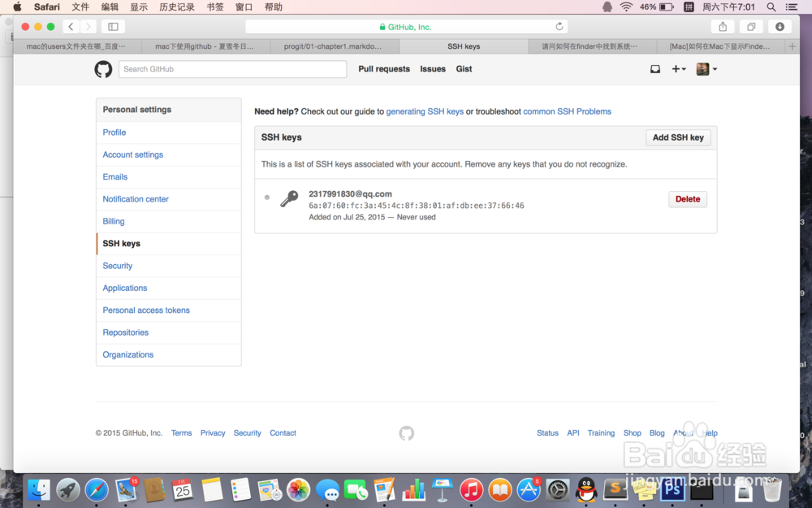Open Billing settings
The width and height of the screenshot is (812, 508).
168,221
